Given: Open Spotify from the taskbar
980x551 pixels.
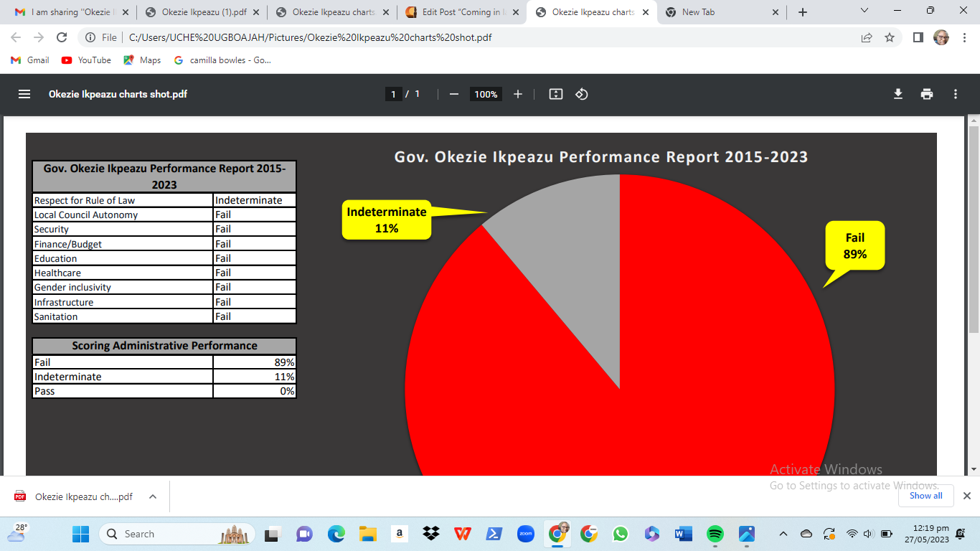Looking at the screenshot, I should click(715, 534).
